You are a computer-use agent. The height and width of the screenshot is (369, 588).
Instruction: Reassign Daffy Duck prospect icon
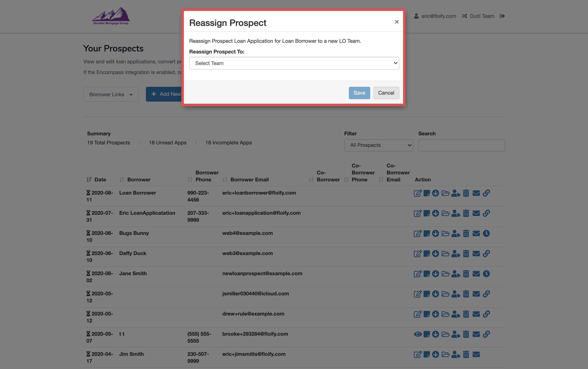coord(456,254)
